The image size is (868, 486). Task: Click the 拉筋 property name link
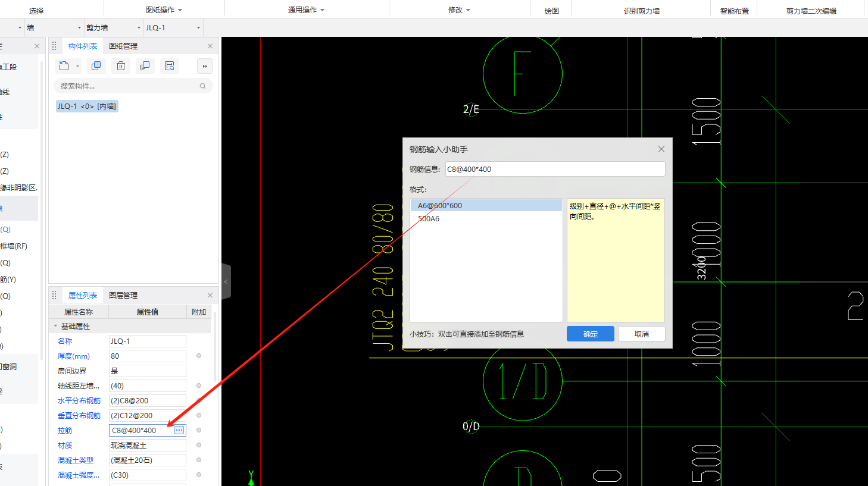(65, 430)
